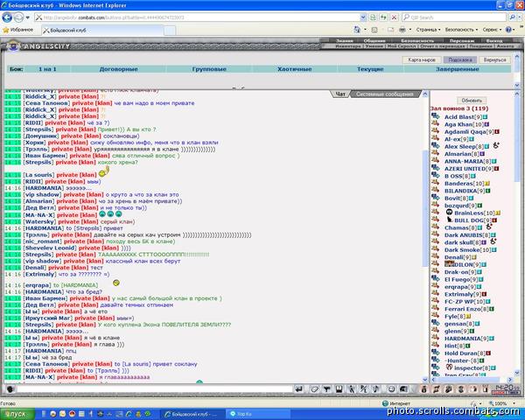Click IE Help question mark icon
Image resolution: width=525 pixels, height=420 pixels.
(508, 30)
